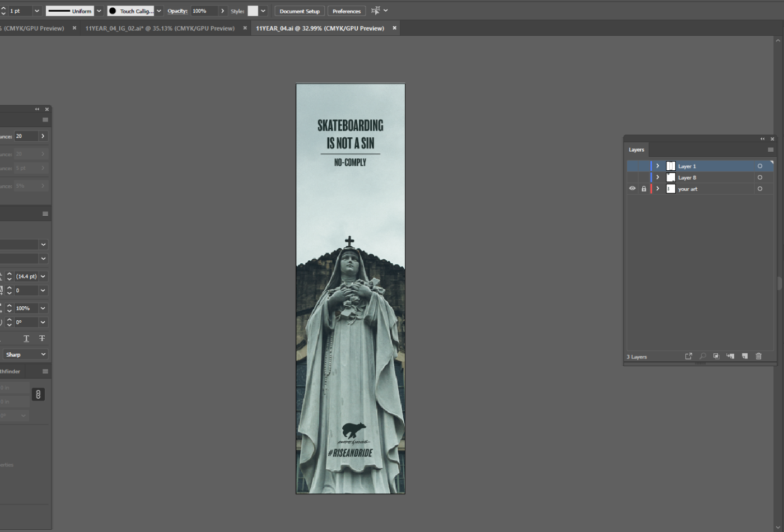The width and height of the screenshot is (784, 532).
Task: Open Opacity slider arrow
Action: coord(222,11)
